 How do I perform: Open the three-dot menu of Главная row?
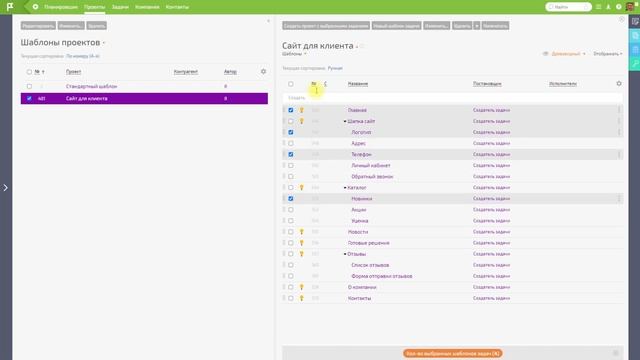619,110
